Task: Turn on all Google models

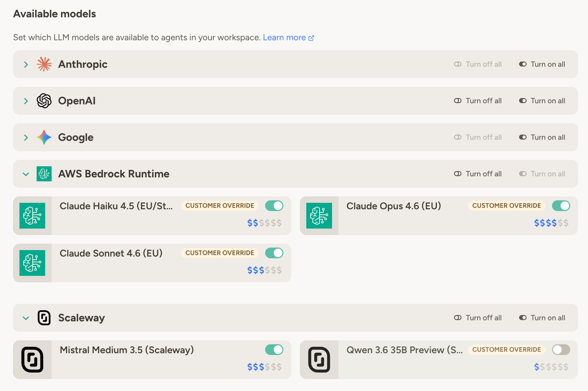Action: click(x=542, y=137)
